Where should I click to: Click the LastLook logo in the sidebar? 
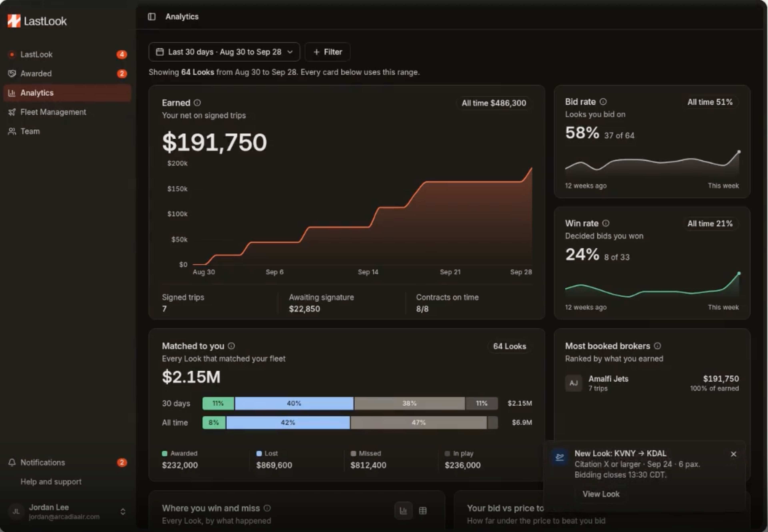(37, 21)
